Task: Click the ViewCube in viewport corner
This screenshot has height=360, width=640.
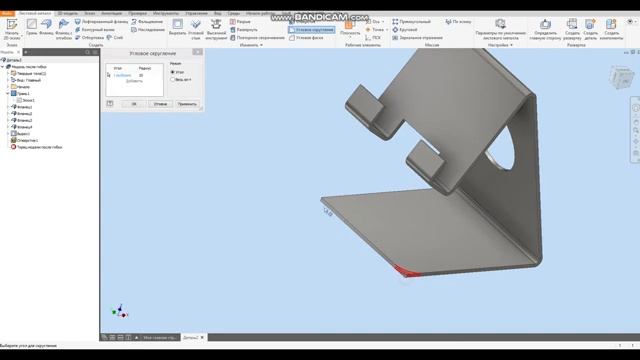Action: pos(622,77)
